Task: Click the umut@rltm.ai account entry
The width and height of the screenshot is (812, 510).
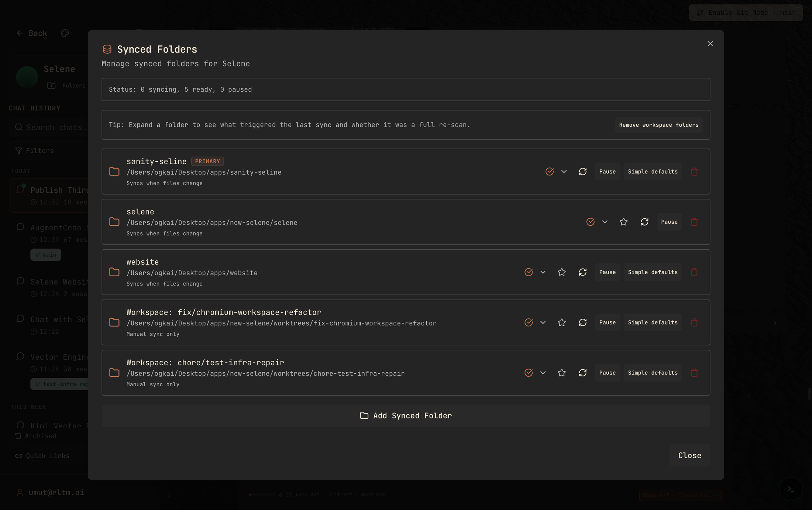Action: coord(50,492)
